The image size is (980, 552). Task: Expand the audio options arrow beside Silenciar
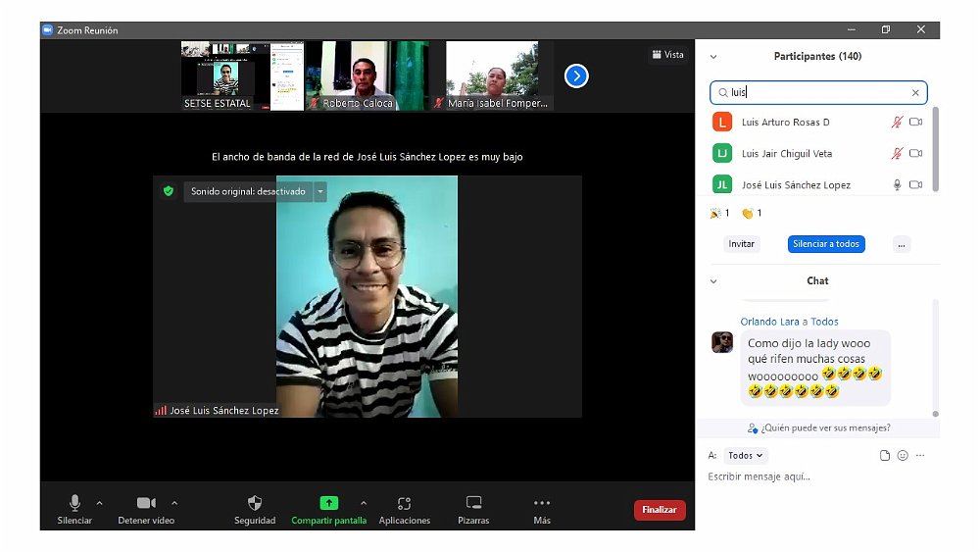click(x=99, y=503)
